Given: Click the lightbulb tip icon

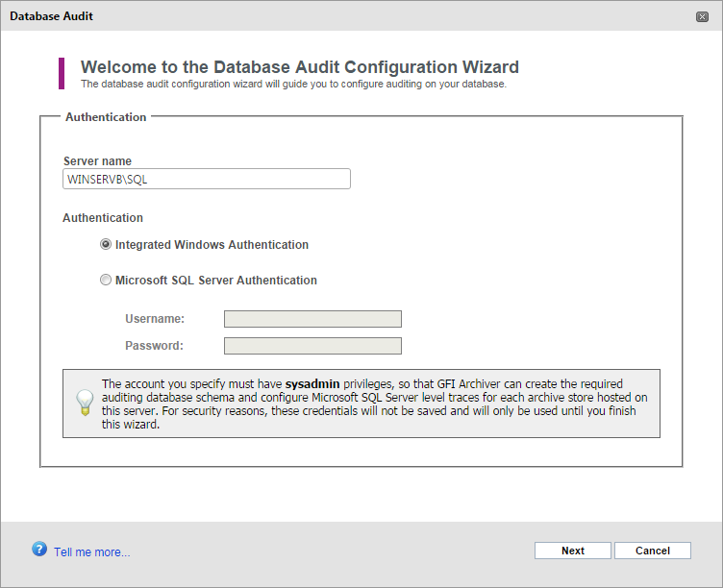Looking at the screenshot, I should tap(85, 403).
